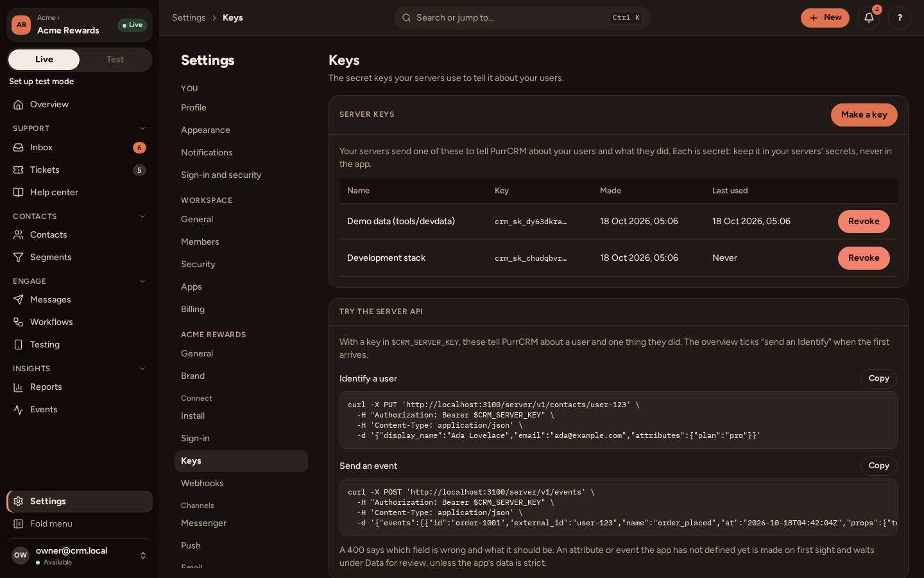Click the Tickets icon in sidebar
The image size is (924, 578).
(19, 170)
